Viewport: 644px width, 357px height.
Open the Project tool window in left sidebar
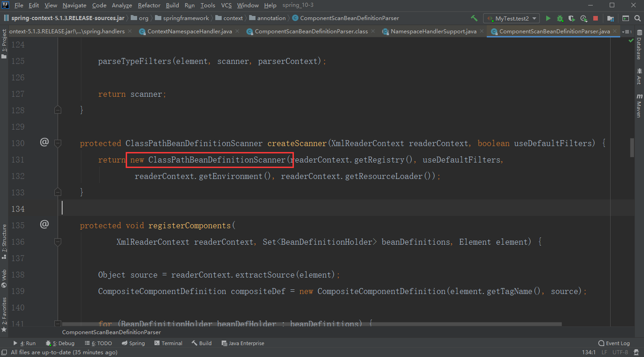[x=4, y=44]
